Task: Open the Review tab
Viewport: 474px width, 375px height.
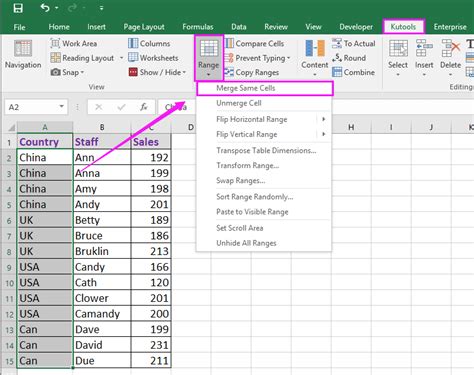Action: (x=276, y=27)
